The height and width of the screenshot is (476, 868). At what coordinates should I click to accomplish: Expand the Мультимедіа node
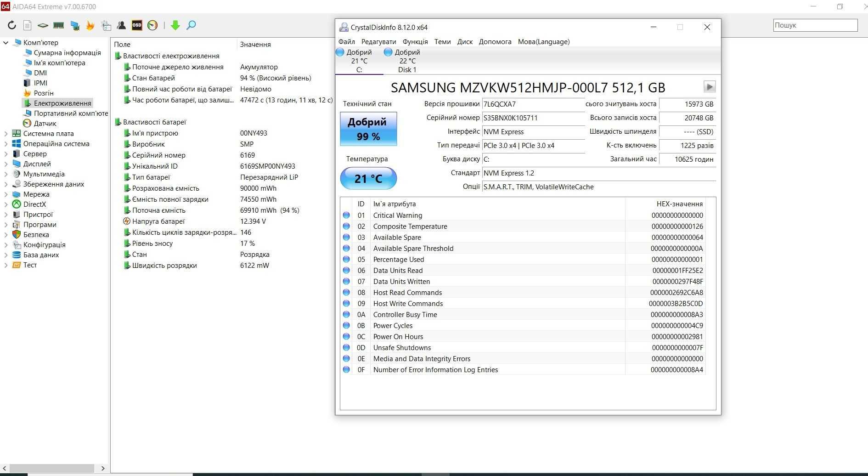[6, 174]
